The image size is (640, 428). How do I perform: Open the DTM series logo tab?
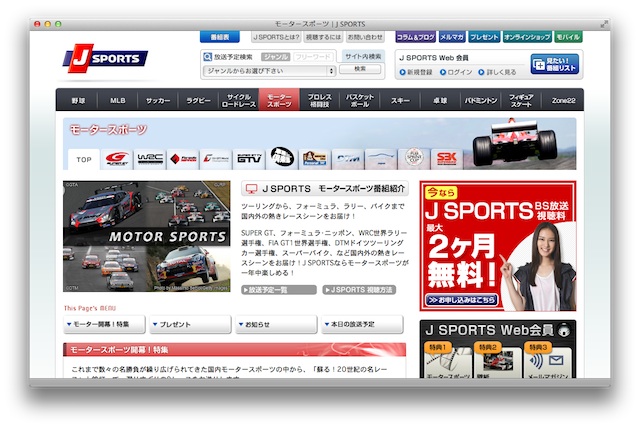point(348,159)
